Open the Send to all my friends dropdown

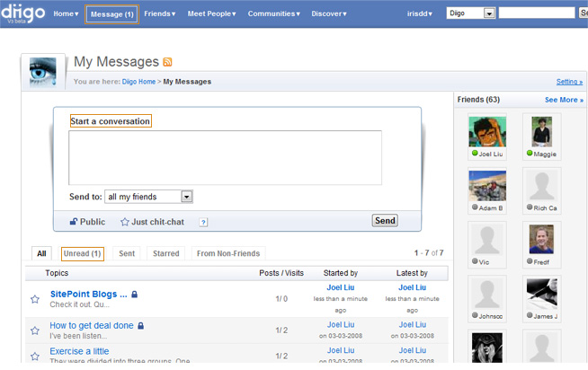(148, 197)
